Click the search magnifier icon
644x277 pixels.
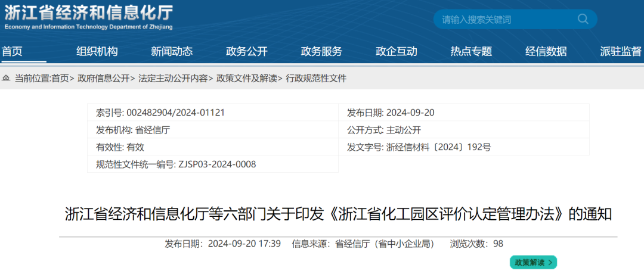(x=583, y=19)
